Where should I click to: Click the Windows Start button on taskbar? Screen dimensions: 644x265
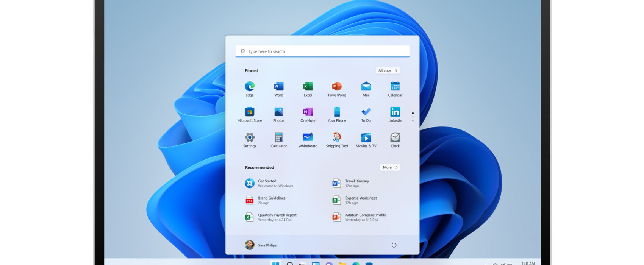pos(276,263)
